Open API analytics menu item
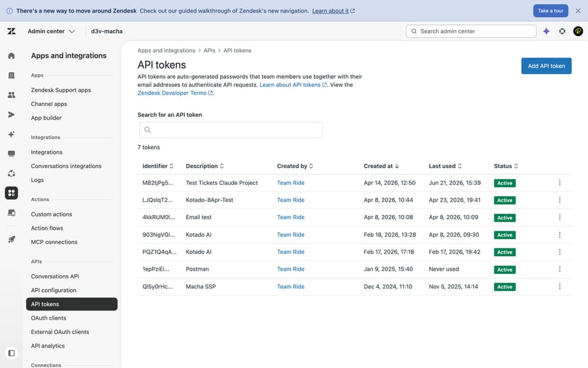588x368 pixels. 48,346
